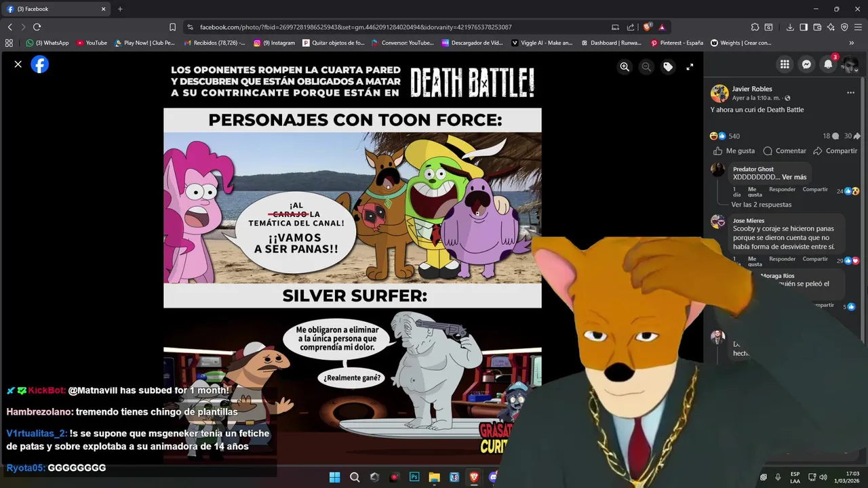Switch ESP LAA keyboard language

coord(795,477)
